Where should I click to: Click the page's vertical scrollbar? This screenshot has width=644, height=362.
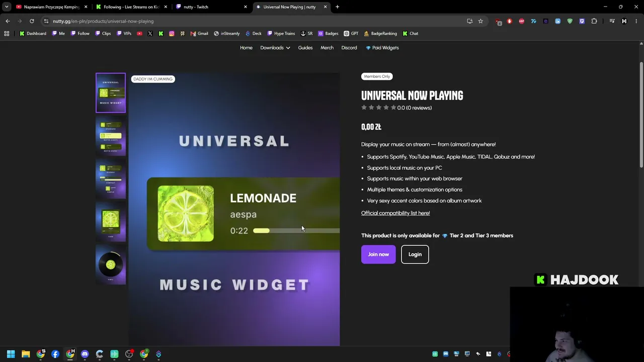click(641, 115)
